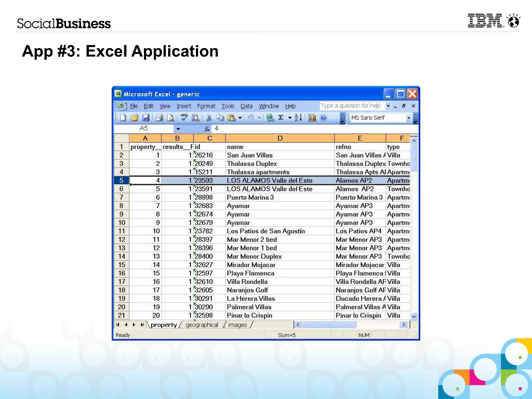Open the File menu
532x399 pixels.
(x=134, y=106)
